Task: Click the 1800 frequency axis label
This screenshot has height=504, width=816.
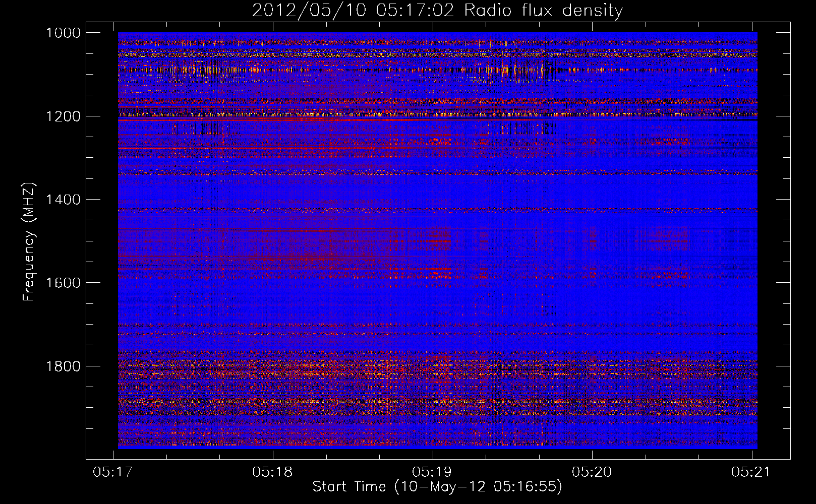Action: pos(63,366)
